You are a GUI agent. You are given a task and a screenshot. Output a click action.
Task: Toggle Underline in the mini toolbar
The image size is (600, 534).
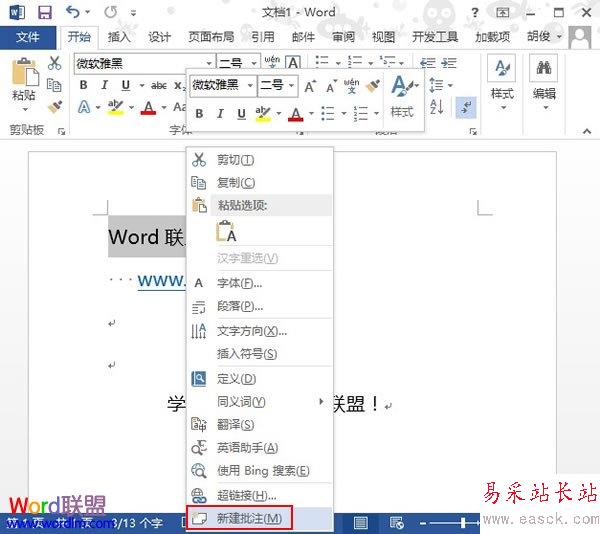241,114
